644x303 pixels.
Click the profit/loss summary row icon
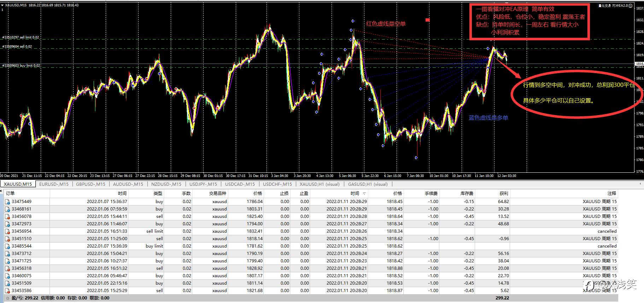click(x=8, y=298)
